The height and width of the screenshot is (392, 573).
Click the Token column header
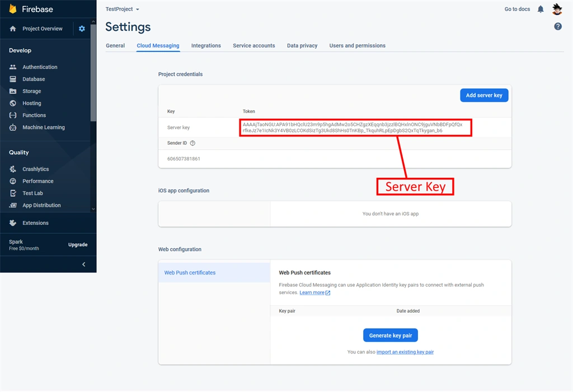(248, 111)
